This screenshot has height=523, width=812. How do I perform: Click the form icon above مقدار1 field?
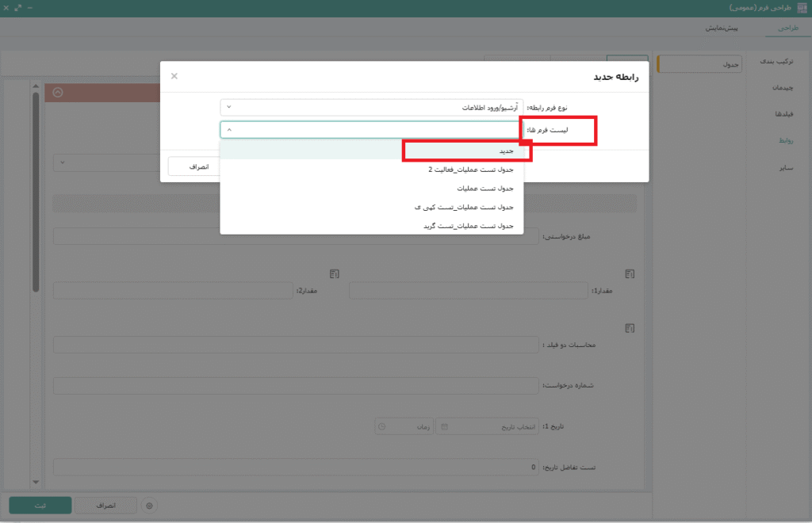tap(630, 273)
